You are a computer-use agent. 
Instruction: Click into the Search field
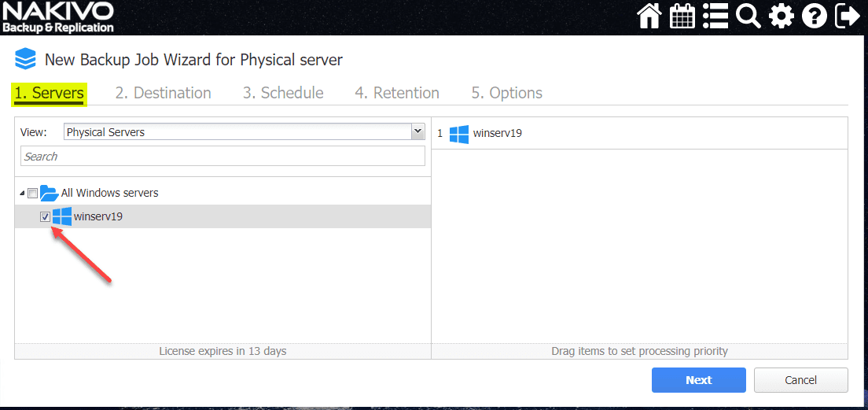point(223,157)
